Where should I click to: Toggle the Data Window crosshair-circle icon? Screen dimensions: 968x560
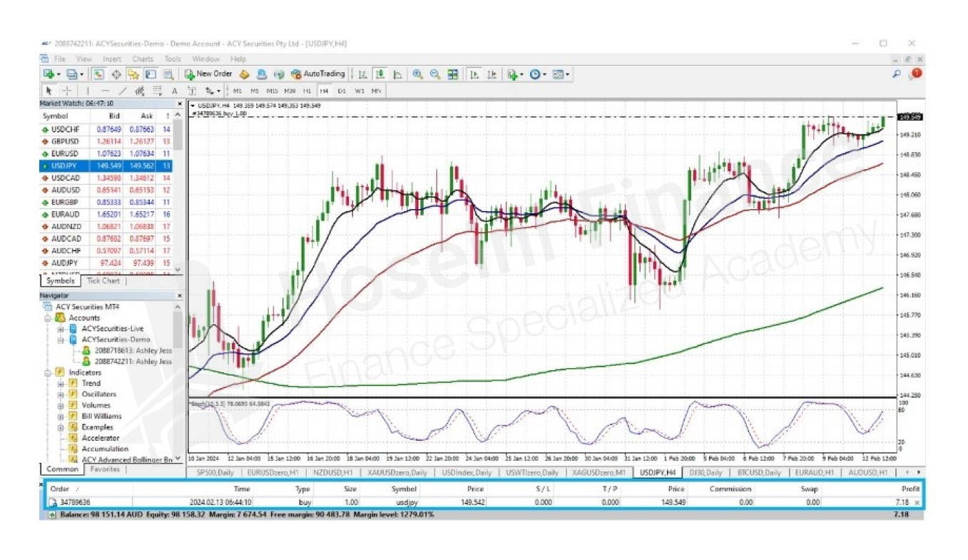click(x=117, y=73)
